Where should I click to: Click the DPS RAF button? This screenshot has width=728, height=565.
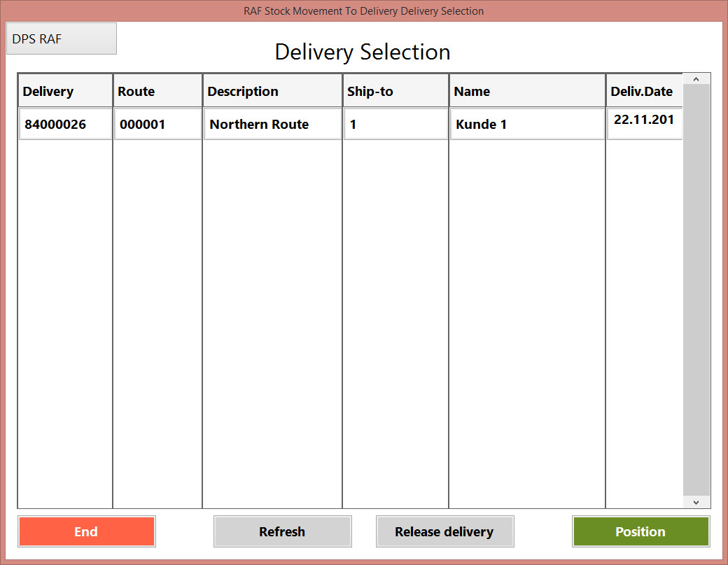click(61, 39)
